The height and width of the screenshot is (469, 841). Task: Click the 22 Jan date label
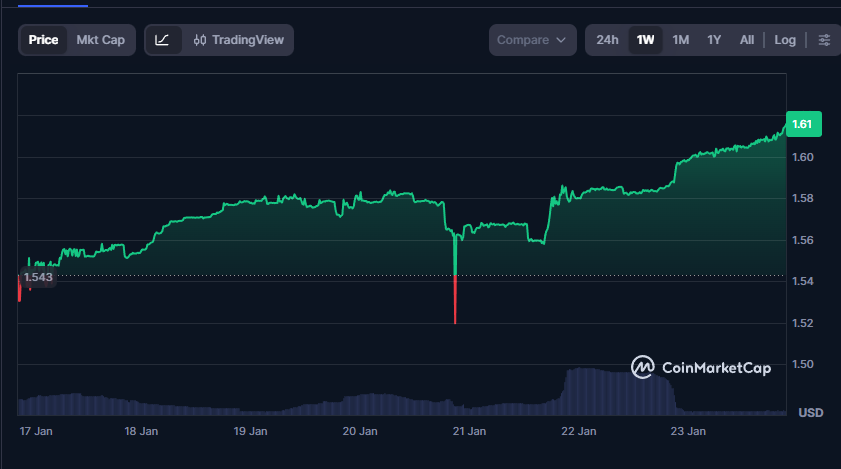[579, 431]
